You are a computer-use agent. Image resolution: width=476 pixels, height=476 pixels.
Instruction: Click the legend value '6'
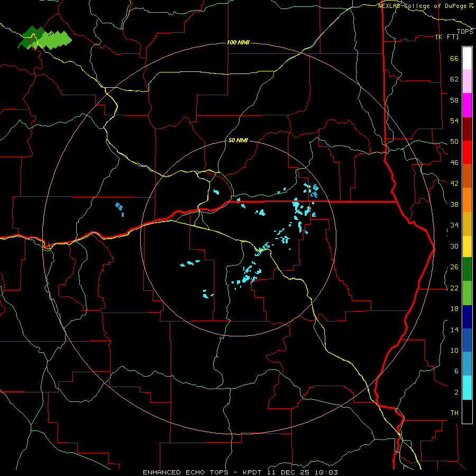point(456,371)
